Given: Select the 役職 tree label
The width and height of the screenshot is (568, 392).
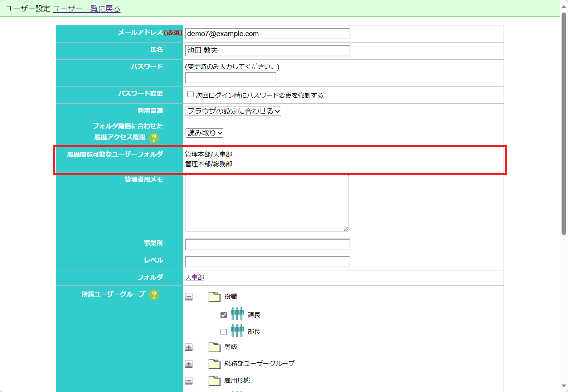Looking at the screenshot, I should pyautogui.click(x=231, y=297).
